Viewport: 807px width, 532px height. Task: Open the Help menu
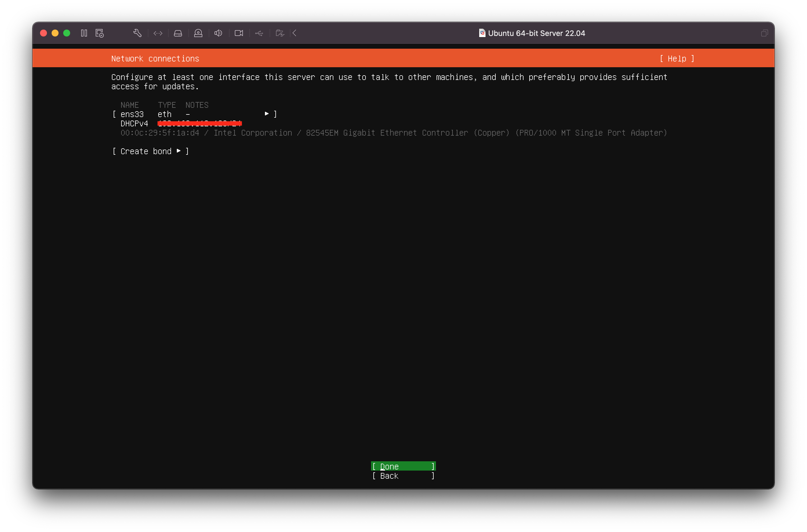[677, 59]
